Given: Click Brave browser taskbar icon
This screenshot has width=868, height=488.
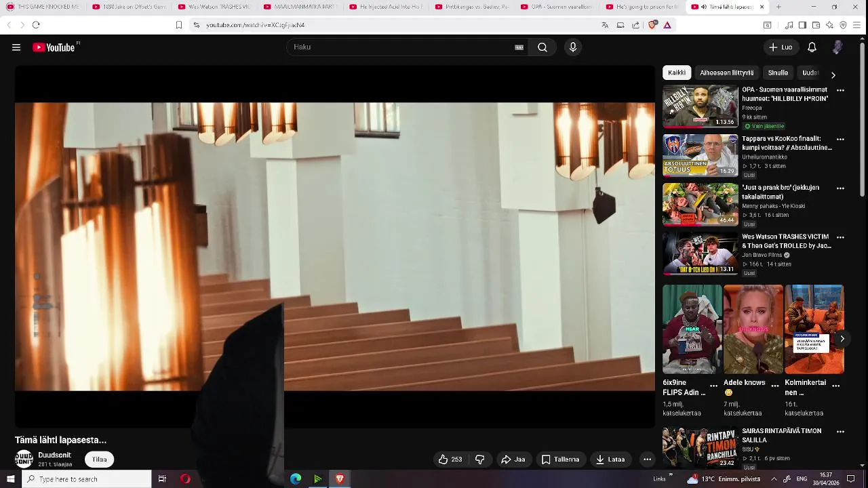Looking at the screenshot, I should (x=340, y=479).
